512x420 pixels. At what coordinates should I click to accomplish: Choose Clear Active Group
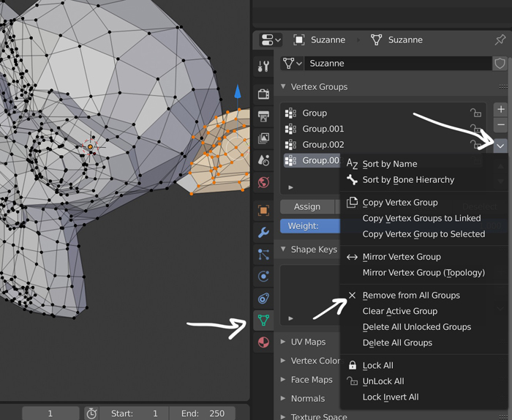point(423,311)
